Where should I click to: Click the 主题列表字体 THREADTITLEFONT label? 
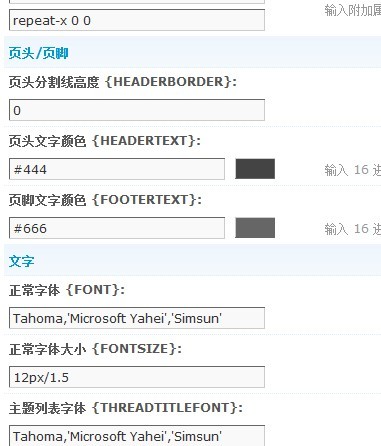tap(126, 408)
